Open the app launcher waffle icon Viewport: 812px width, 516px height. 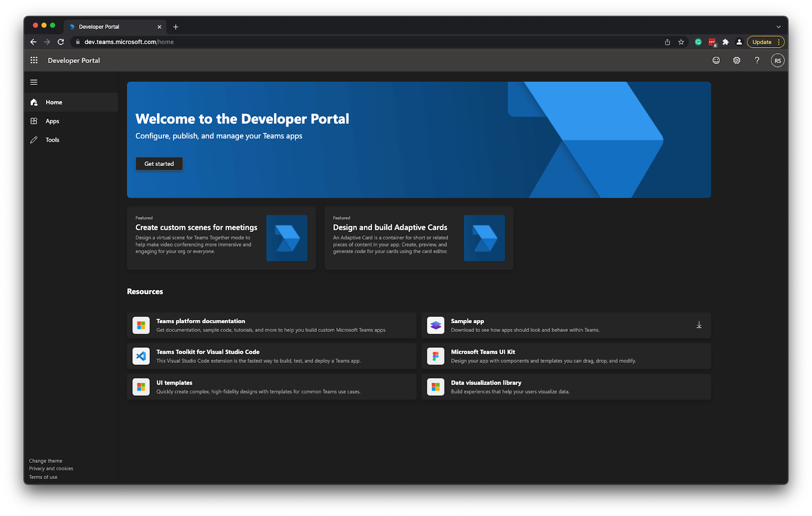(33, 60)
